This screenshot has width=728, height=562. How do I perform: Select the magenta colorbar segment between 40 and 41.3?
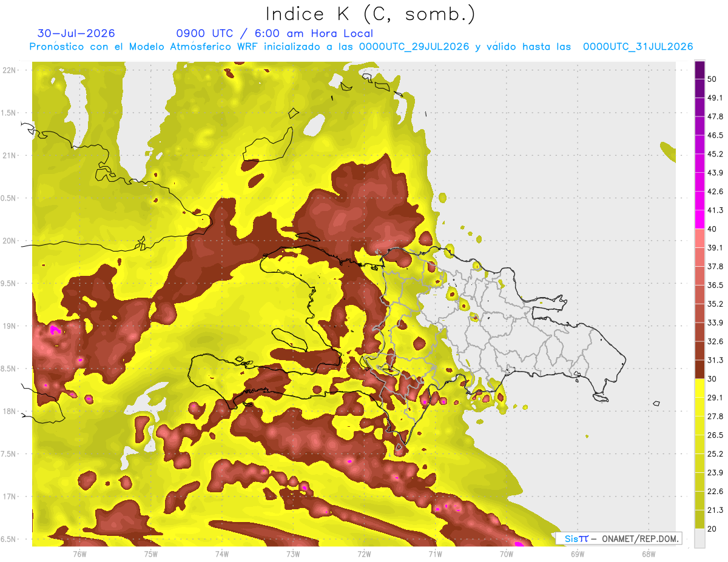[x=699, y=219]
